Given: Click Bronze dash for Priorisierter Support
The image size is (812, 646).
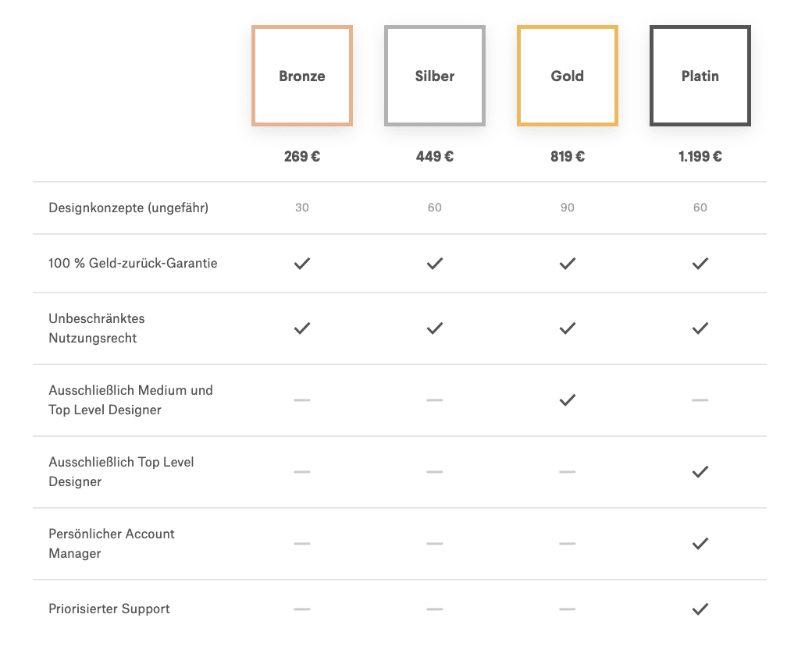Looking at the screenshot, I should pyautogui.click(x=302, y=609).
